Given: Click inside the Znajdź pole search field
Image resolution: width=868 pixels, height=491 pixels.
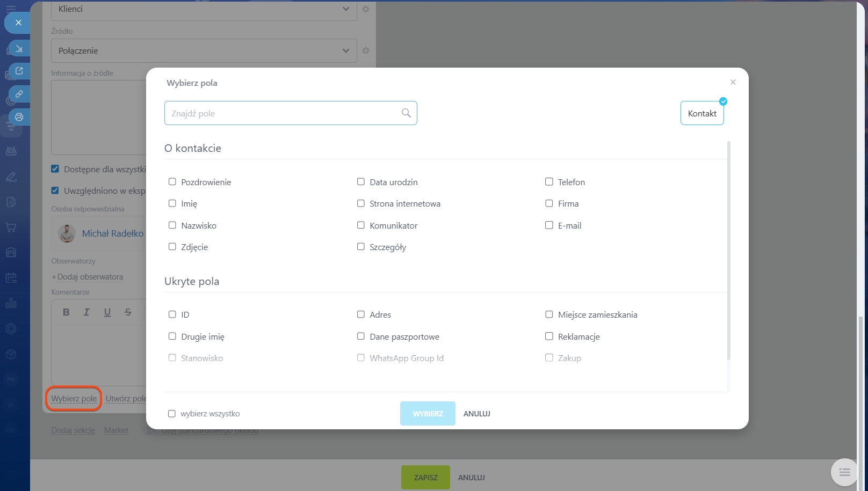Looking at the screenshot, I should pyautogui.click(x=291, y=113).
